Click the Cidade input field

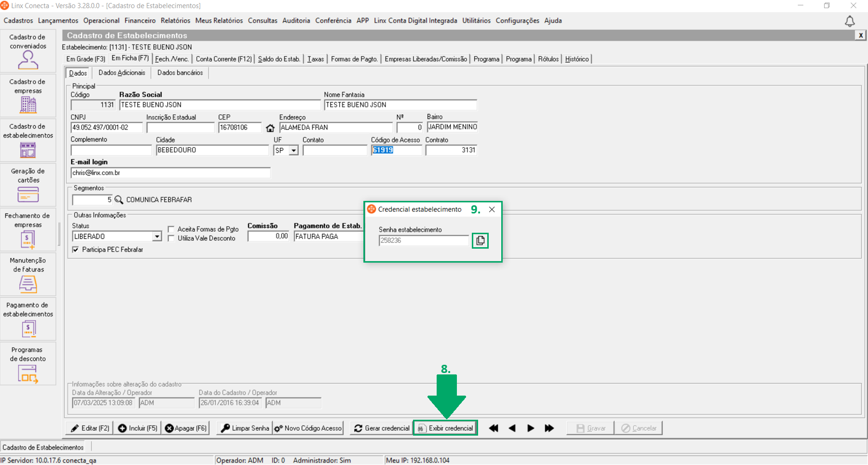(213, 150)
